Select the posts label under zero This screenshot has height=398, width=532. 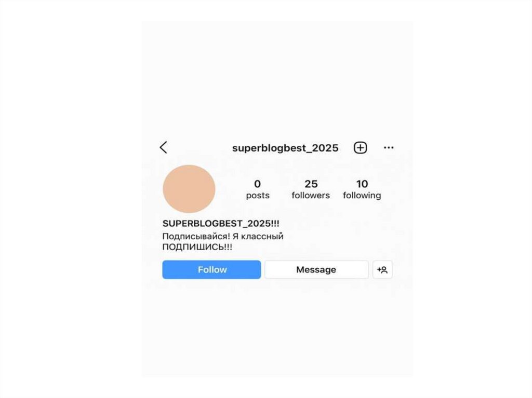point(258,196)
